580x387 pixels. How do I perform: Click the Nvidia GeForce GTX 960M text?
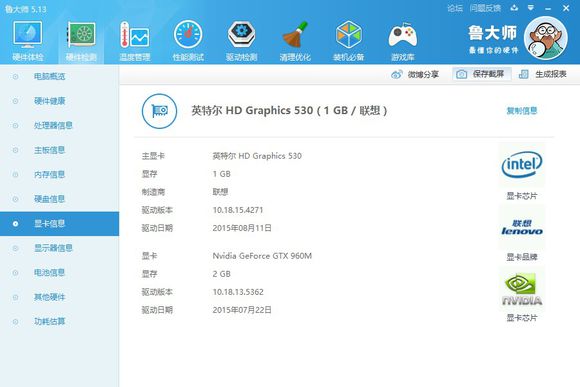pos(262,256)
